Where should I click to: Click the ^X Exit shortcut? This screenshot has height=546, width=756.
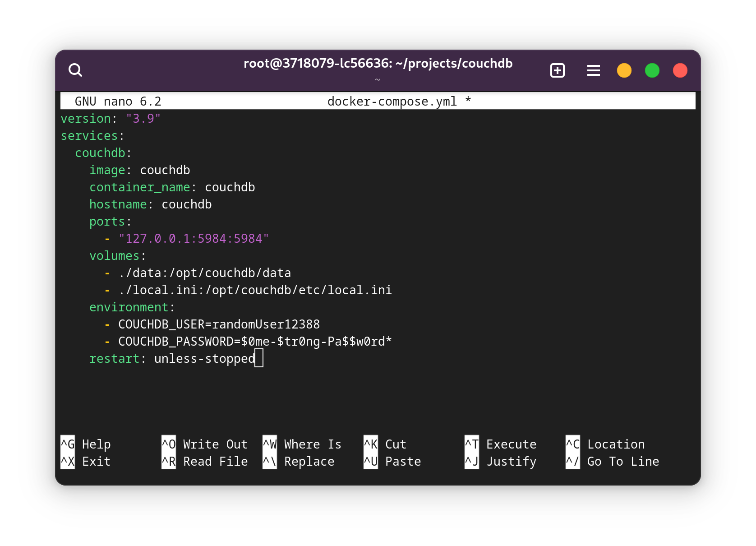[86, 461]
